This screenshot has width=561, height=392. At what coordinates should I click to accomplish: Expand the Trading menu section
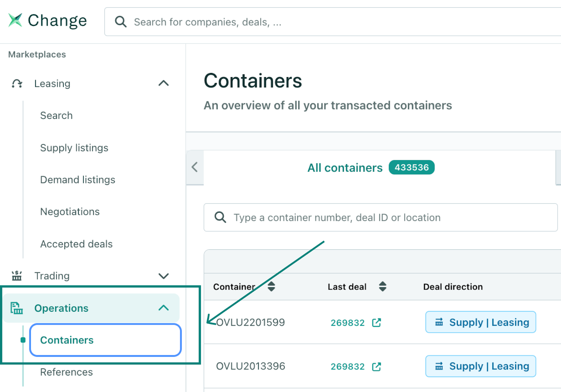163,276
